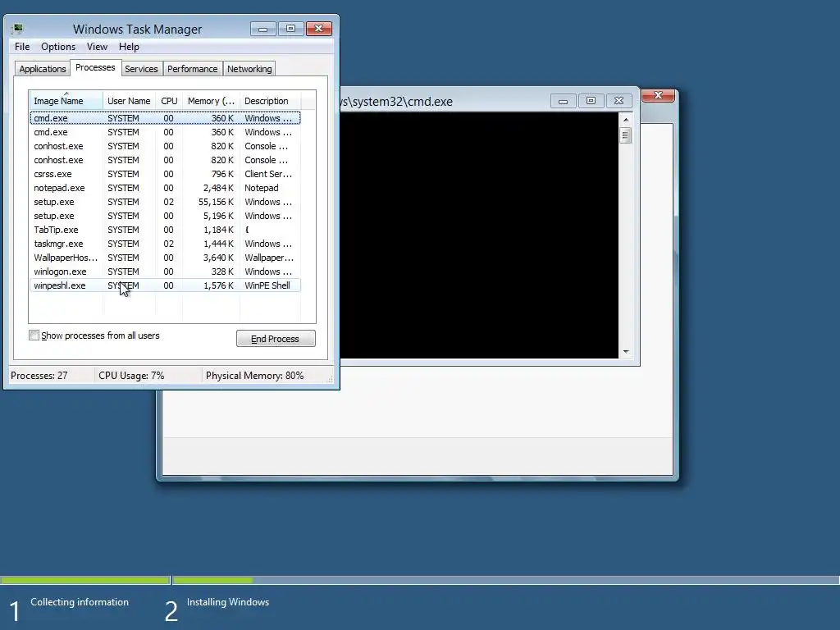The image size is (840, 630).
Task: Click the Task Manager title bar icon
Action: point(18,29)
